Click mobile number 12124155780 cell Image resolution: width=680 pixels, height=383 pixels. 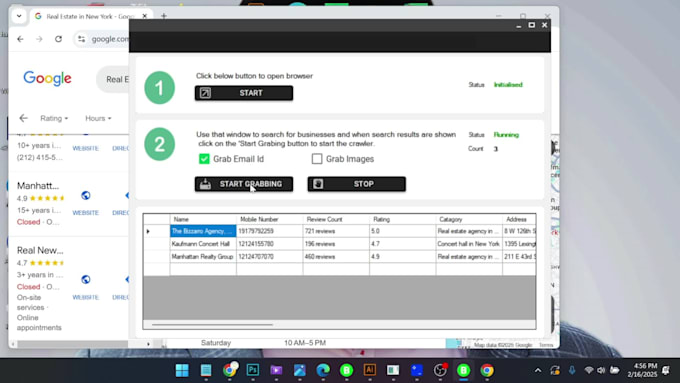tap(269, 244)
